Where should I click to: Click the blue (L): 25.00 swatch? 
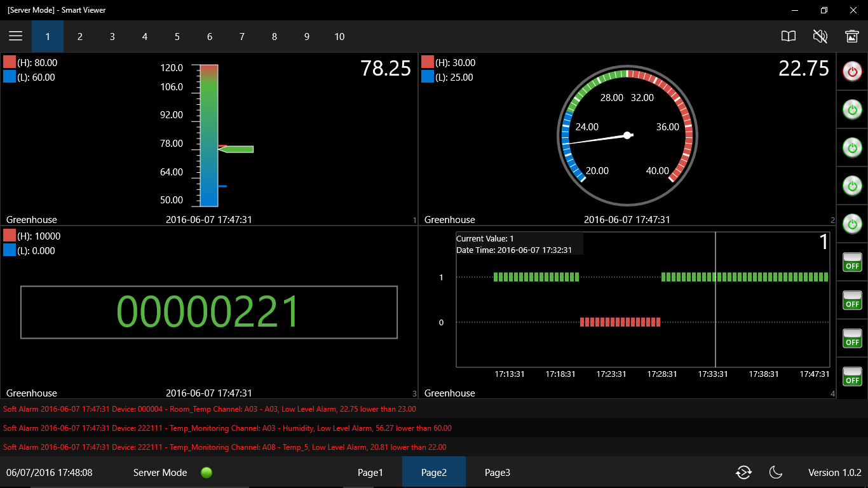(x=428, y=77)
